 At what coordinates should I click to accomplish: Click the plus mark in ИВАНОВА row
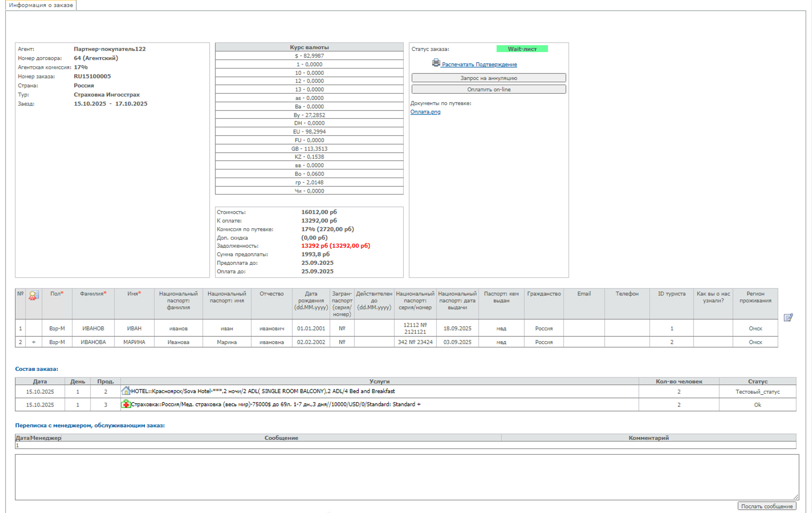coord(33,342)
